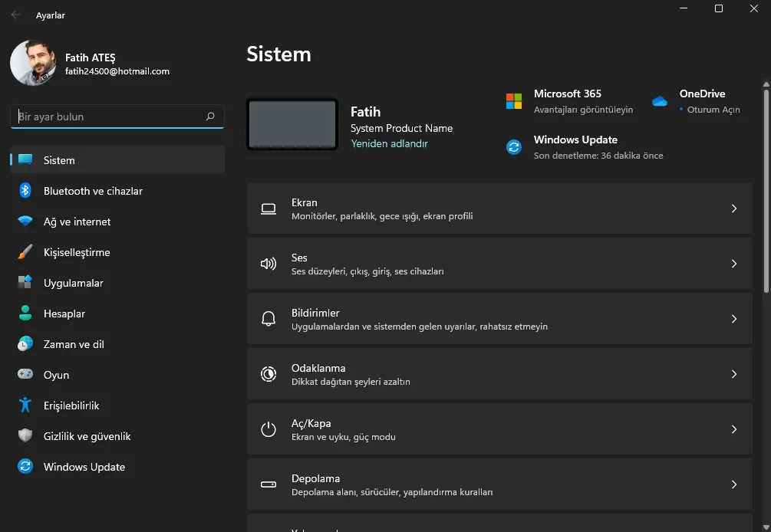The image size is (771, 532).
Task: Select the Bluetooth ve cihazlar sidebar icon
Action: click(x=25, y=191)
